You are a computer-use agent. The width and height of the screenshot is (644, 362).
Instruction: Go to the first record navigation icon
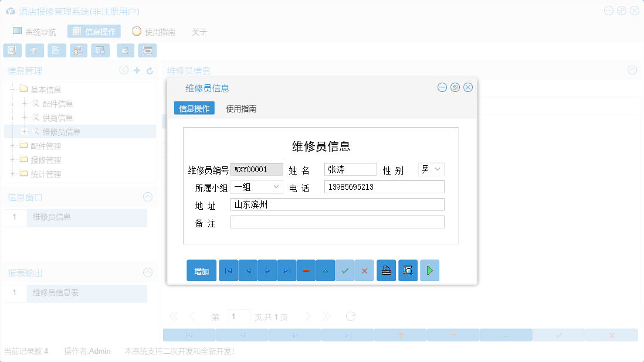point(228,270)
